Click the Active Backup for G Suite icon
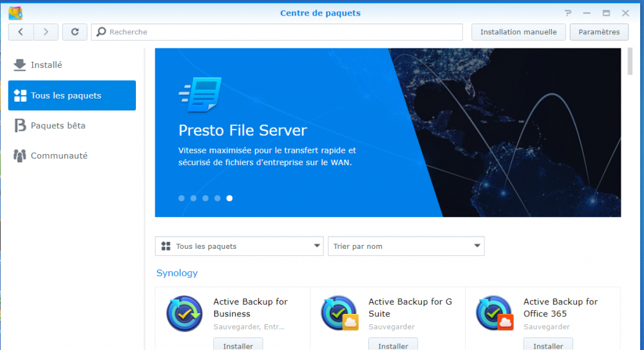The width and height of the screenshot is (644, 350). point(339,313)
